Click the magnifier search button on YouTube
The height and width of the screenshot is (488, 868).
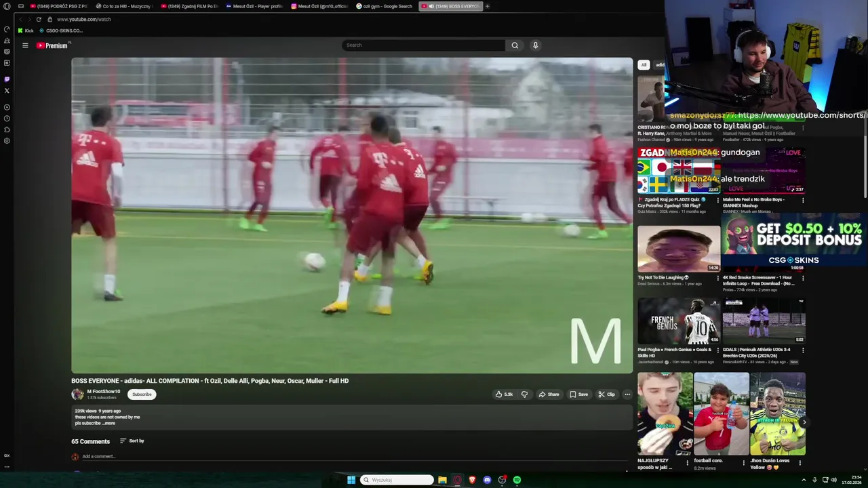(x=515, y=45)
